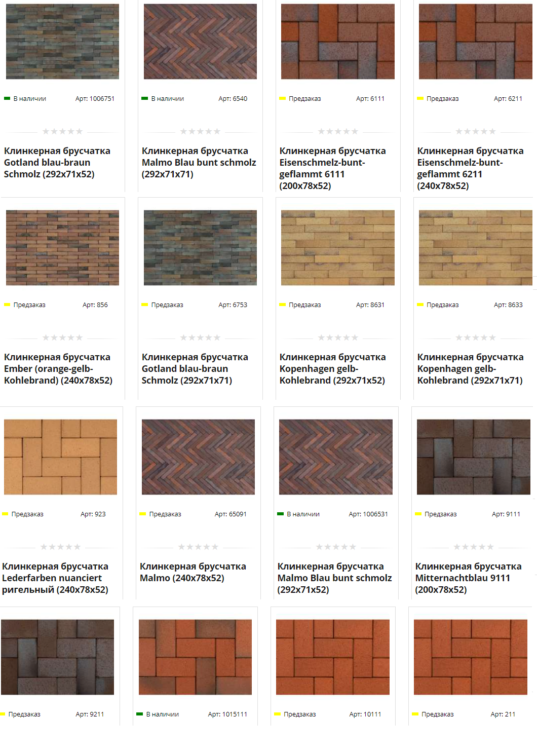
Task: Click 'В наличии' status for Арт: 1006751
Action: click(25, 99)
